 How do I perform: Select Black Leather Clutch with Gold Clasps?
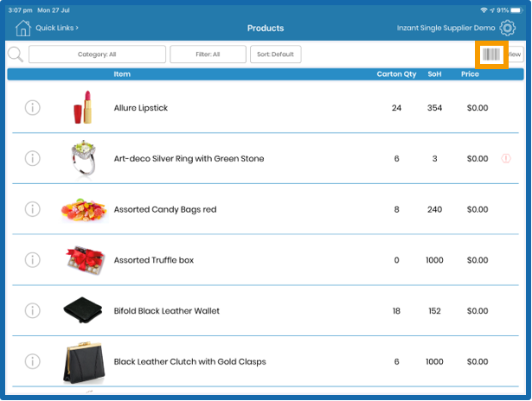point(190,362)
